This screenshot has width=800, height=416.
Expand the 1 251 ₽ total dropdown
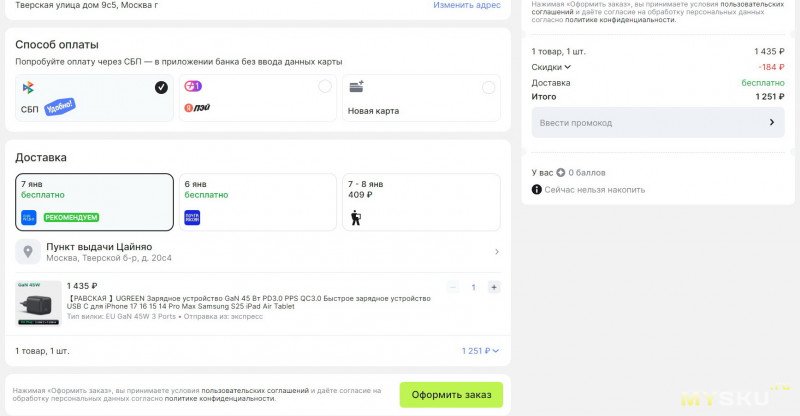coord(480,351)
